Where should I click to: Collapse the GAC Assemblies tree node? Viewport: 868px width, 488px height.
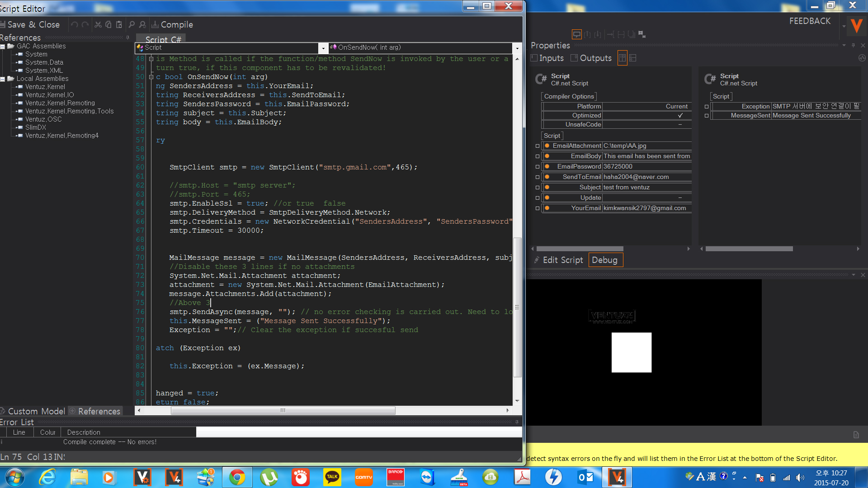[x=3, y=47]
